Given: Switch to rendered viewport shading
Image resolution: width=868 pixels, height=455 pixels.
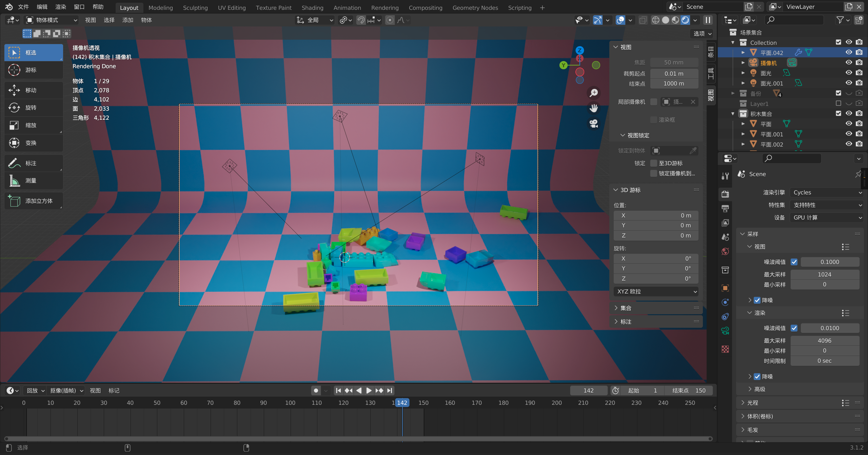Looking at the screenshot, I should 685,20.
